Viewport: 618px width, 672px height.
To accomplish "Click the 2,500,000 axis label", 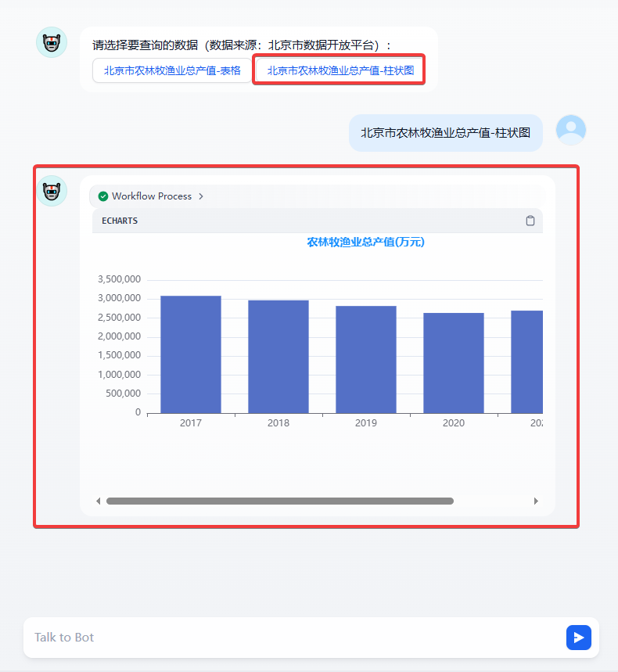I will click(119, 318).
